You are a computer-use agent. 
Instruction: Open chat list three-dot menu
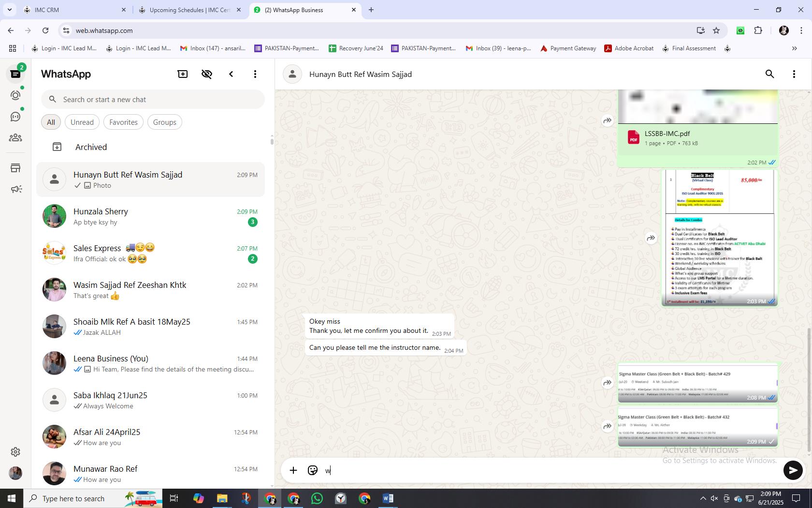[x=255, y=74]
